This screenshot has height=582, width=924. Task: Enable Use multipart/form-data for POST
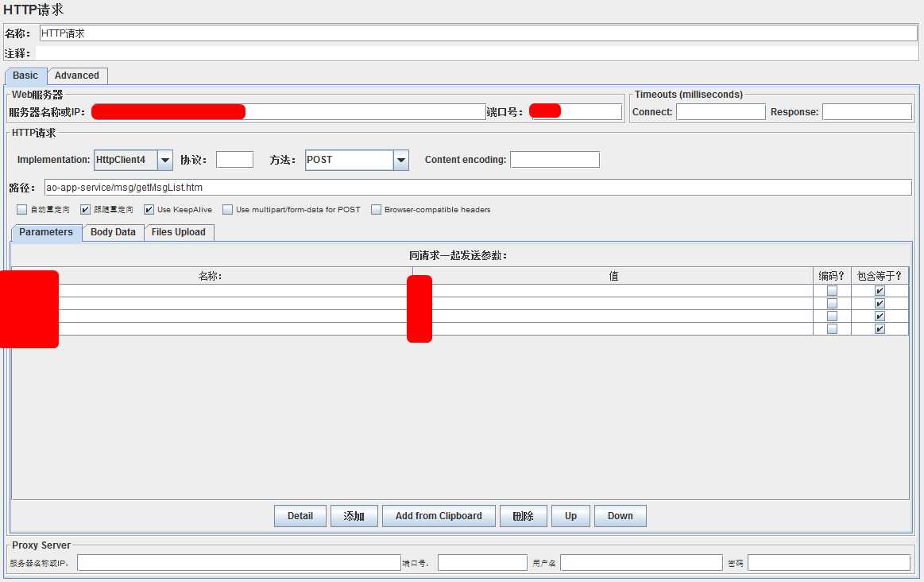[x=227, y=209]
